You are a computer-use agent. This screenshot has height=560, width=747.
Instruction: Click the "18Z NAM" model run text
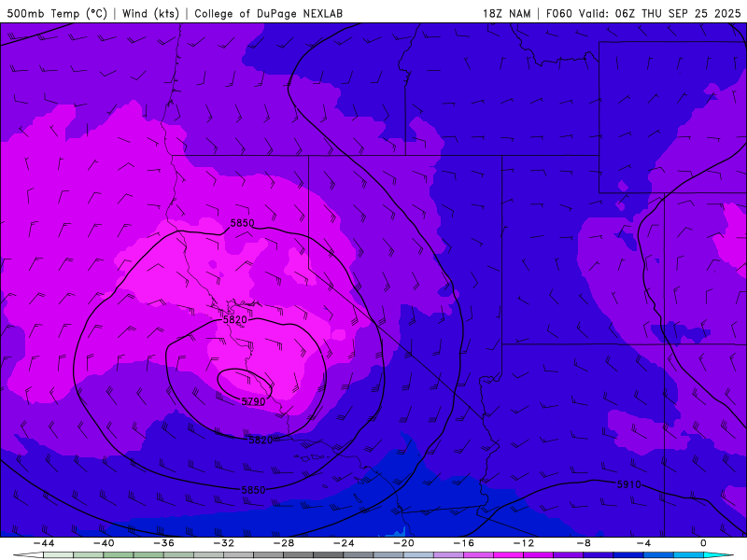(506, 14)
